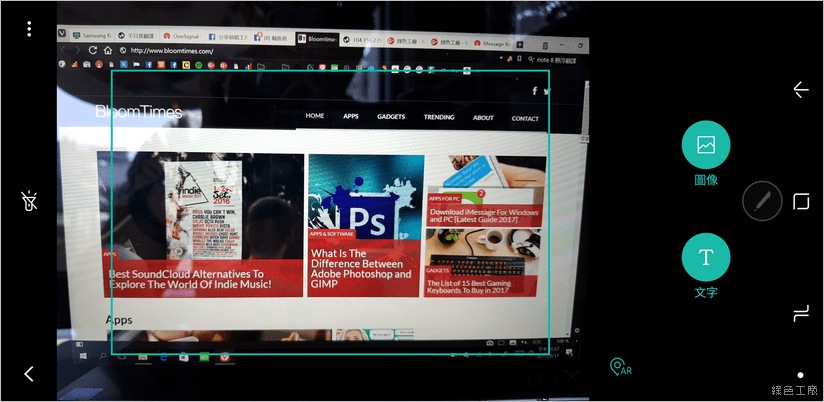Open the 15 Best Gaming Keyboards article
Viewport: 824px width, 402px height.
point(469,286)
